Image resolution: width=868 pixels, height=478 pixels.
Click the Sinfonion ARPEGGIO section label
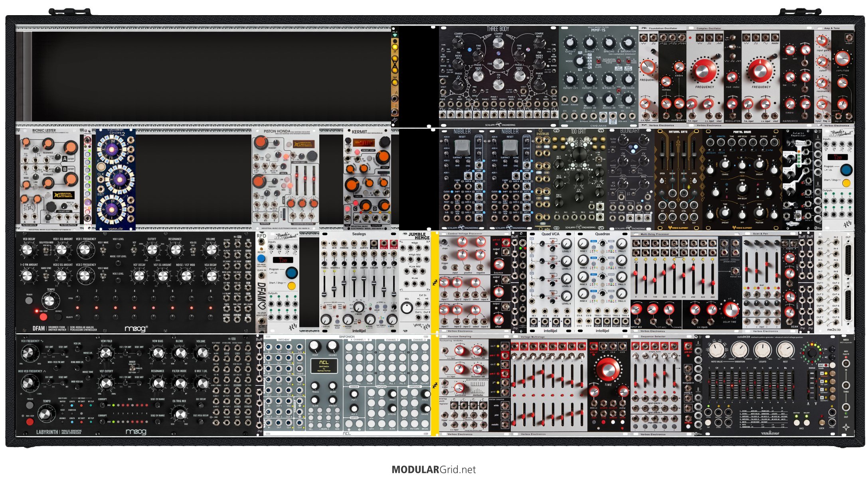[x=415, y=387]
